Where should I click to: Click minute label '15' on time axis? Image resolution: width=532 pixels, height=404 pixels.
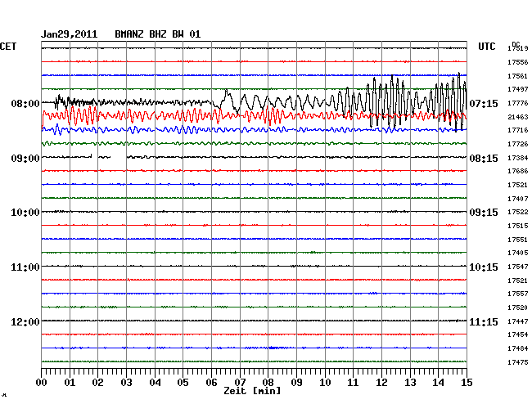[x=467, y=383]
